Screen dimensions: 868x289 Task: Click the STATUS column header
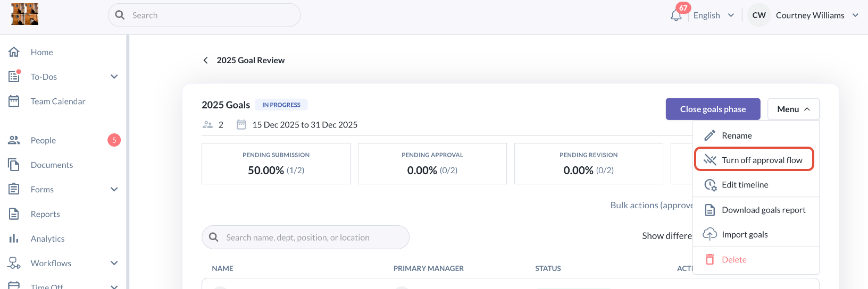[x=548, y=268]
